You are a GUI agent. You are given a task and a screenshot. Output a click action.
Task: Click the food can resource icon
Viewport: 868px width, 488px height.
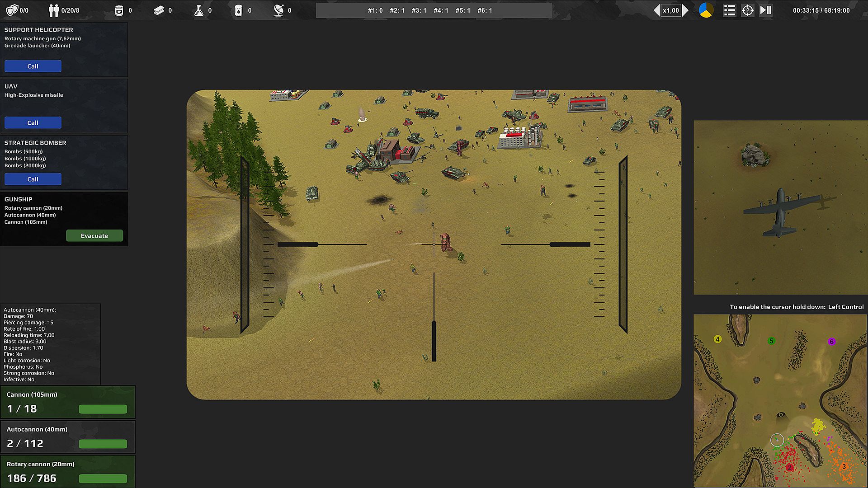tap(119, 10)
